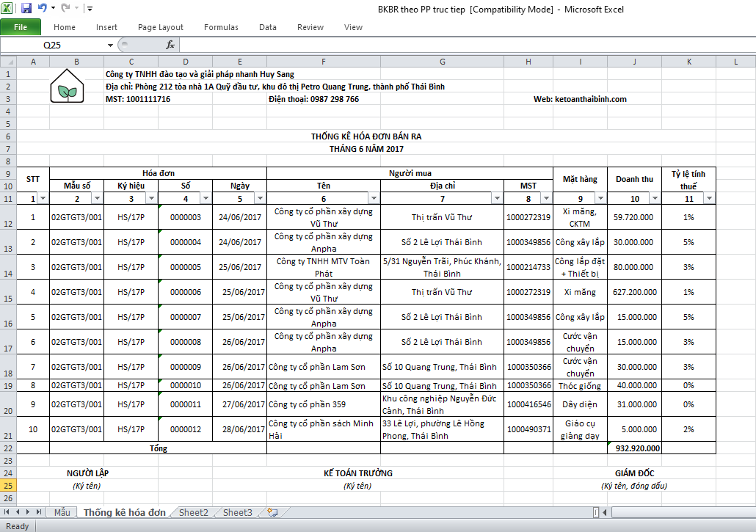Switch to the Sheet2 tab
This screenshot has width=756, height=532.
[193, 512]
